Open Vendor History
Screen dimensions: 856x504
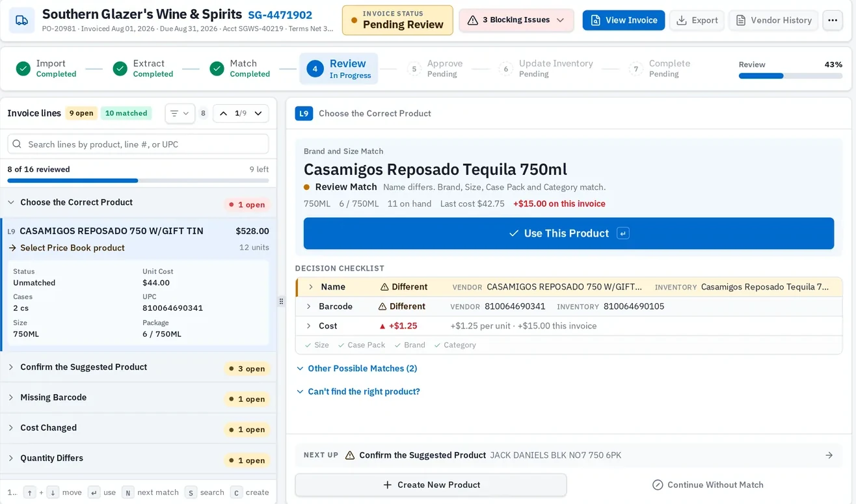tap(773, 20)
